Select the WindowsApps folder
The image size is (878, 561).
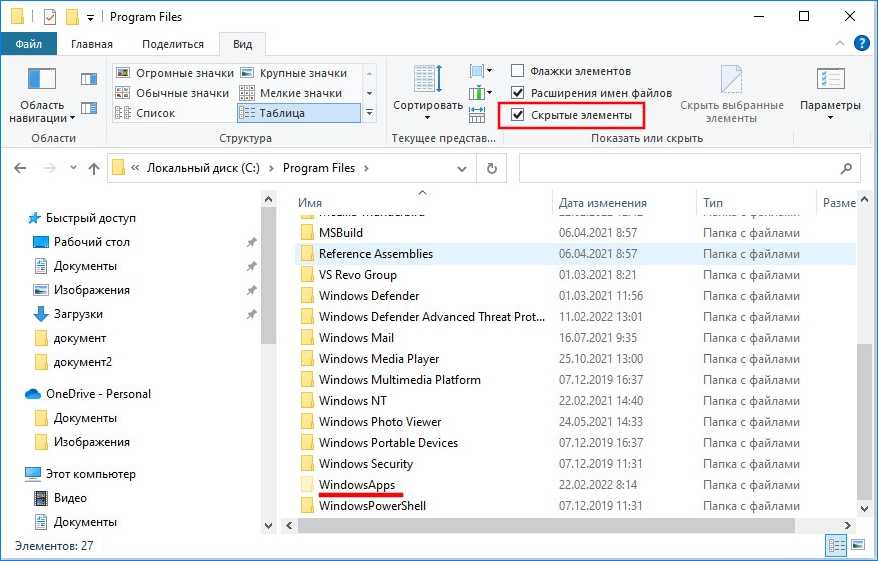(356, 485)
